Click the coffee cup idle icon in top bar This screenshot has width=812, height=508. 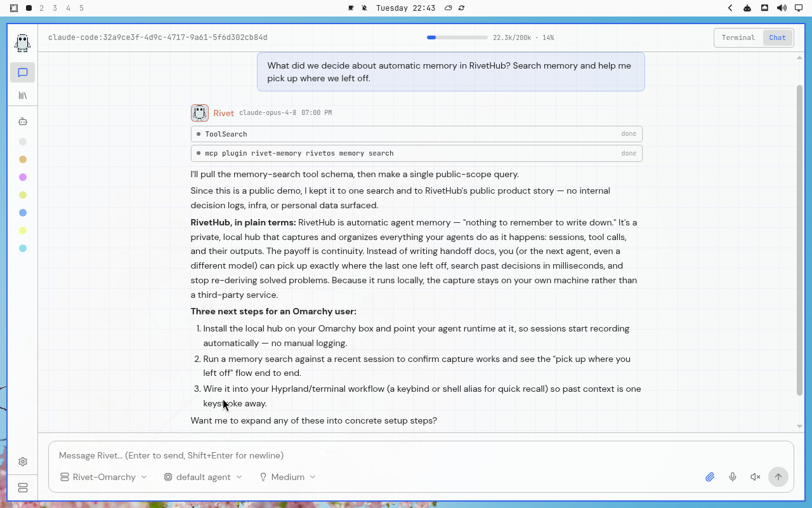[x=351, y=8]
